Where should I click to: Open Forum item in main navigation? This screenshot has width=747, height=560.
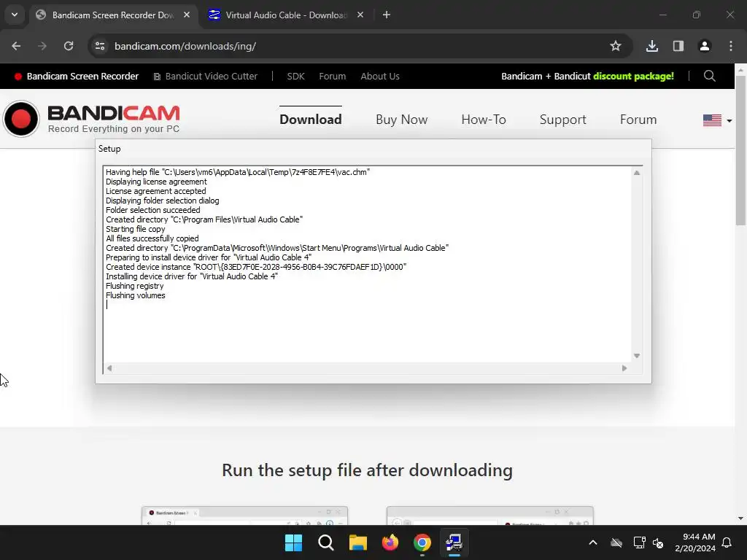(x=638, y=120)
